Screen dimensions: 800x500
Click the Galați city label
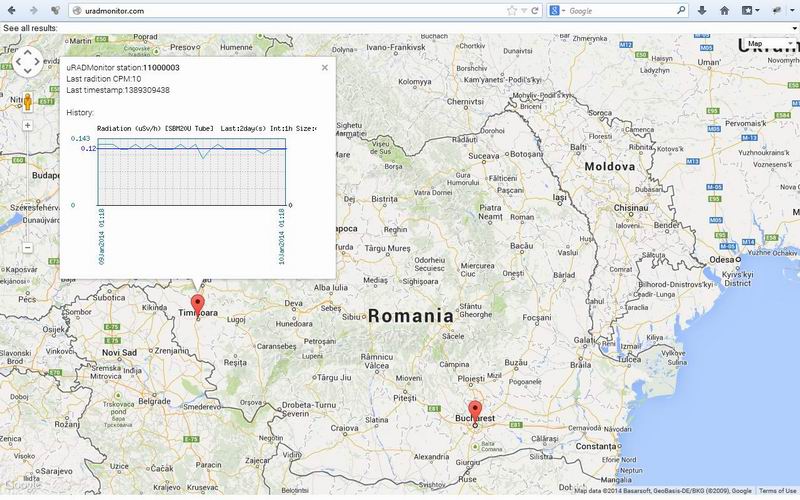(x=584, y=340)
